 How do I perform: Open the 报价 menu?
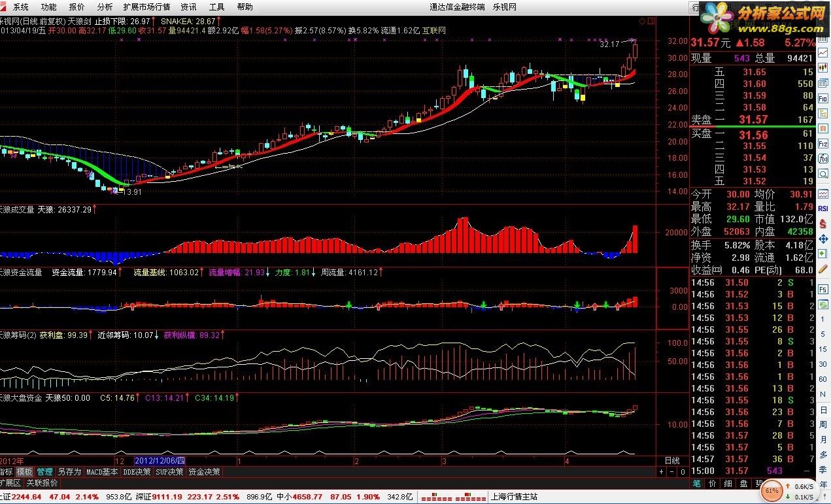click(x=76, y=7)
